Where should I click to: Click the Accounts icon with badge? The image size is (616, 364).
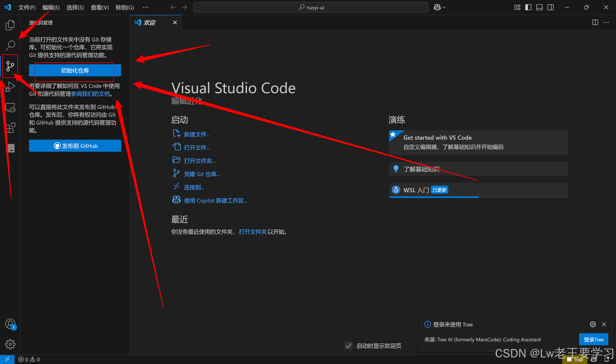[x=10, y=324]
